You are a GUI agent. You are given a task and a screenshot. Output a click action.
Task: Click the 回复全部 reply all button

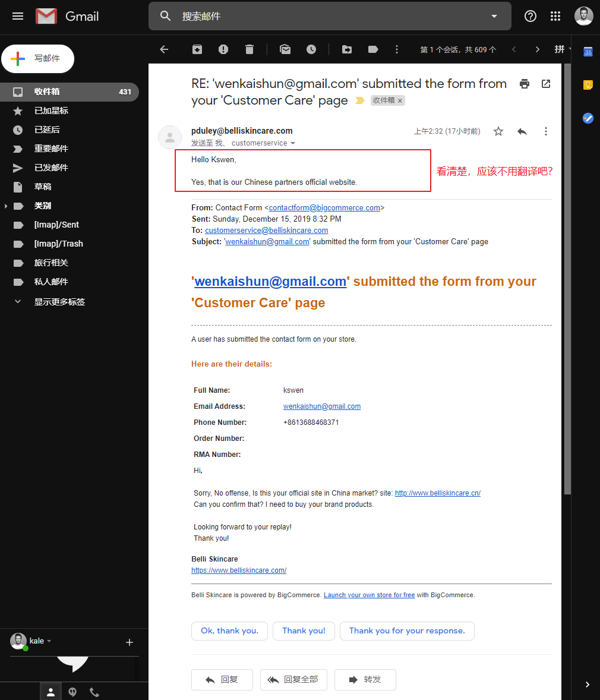[x=293, y=679]
